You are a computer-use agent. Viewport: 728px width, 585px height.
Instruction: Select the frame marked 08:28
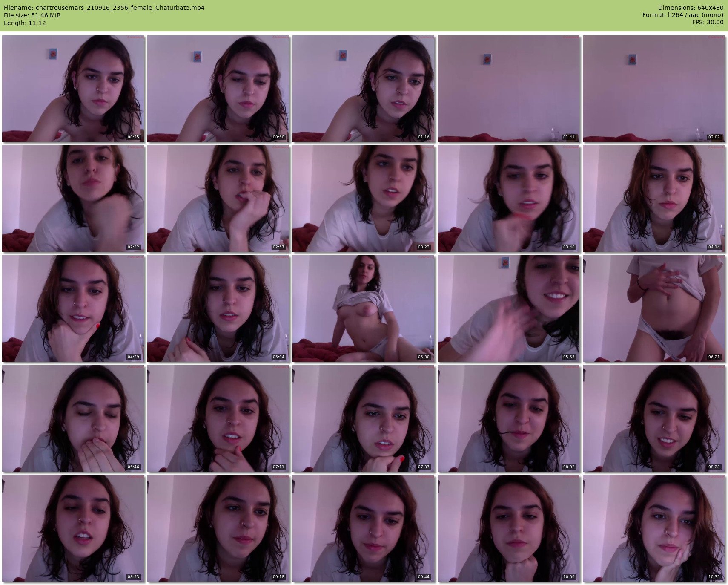coord(654,418)
